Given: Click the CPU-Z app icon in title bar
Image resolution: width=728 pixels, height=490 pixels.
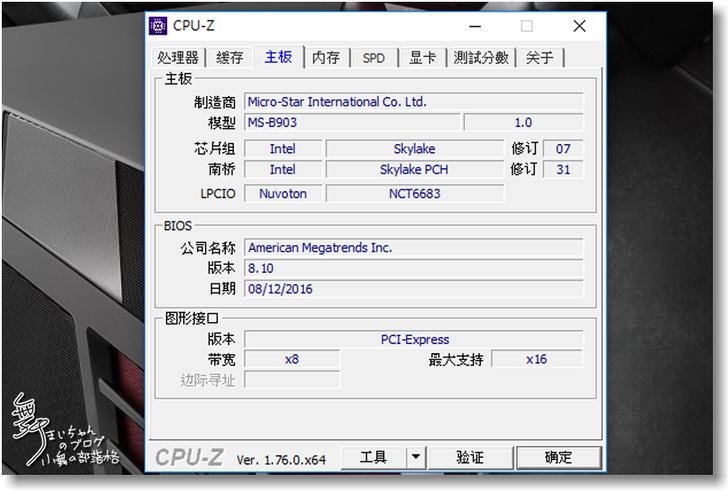Looking at the screenshot, I should 158,26.
